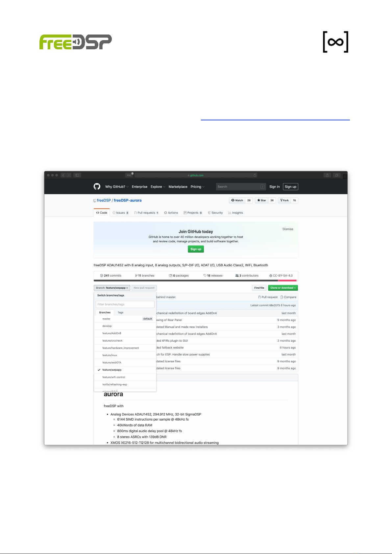Screen dimensions: 392x554
Task: Switch to the Projects tab
Action: pos(193,213)
